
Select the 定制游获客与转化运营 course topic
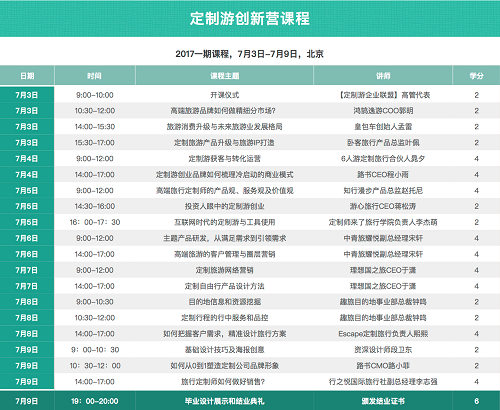coord(224,159)
